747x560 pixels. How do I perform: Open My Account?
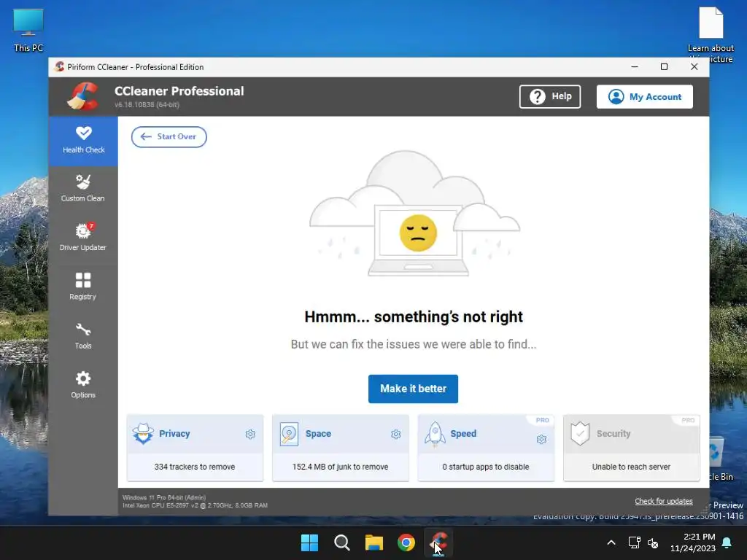coord(645,97)
